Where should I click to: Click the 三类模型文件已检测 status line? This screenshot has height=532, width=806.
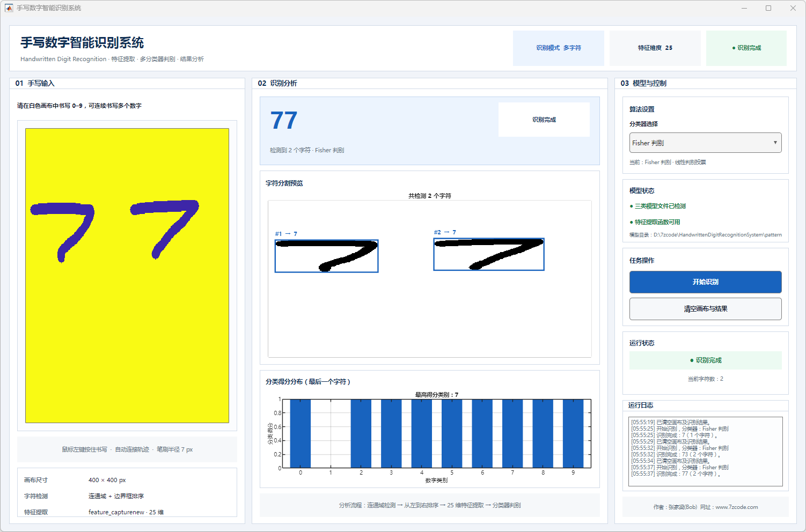(658, 206)
